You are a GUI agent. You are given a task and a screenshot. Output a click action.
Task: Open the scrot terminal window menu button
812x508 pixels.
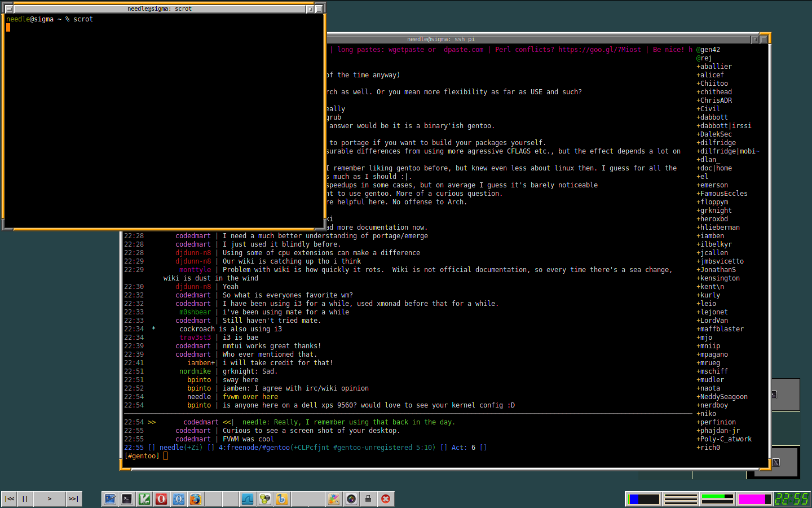click(x=8, y=9)
